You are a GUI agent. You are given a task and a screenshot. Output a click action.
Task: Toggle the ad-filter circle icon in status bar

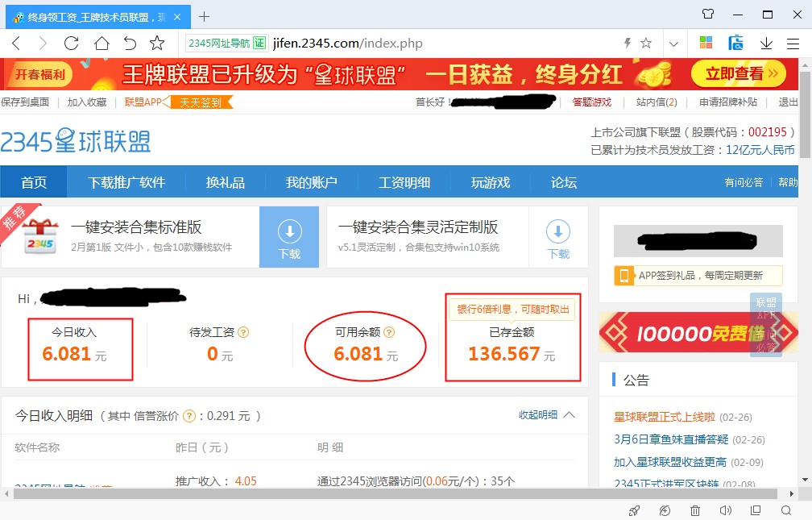[x=664, y=510]
